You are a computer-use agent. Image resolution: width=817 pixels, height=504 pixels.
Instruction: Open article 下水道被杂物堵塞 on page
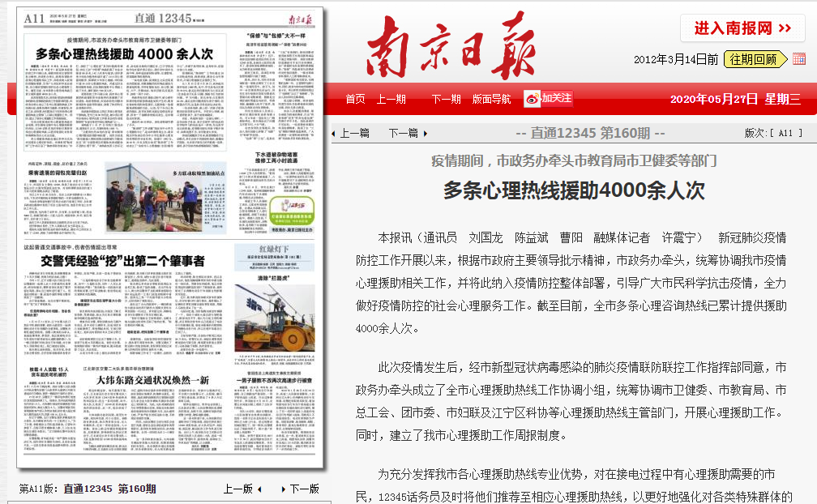point(276,157)
